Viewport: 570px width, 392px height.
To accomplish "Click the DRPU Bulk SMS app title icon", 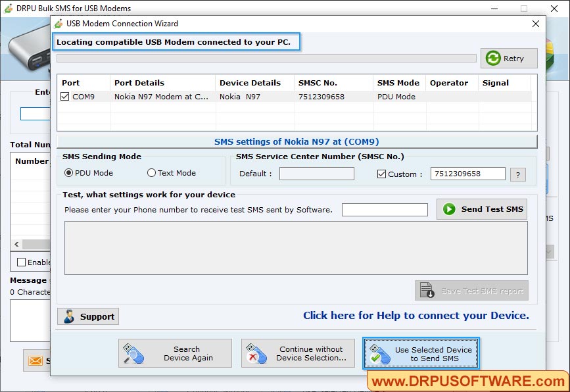I will 9,9.
